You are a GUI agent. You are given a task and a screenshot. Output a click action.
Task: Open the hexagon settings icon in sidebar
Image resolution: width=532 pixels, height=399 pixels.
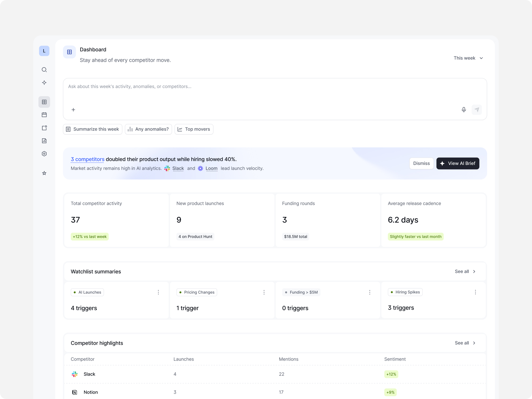(44, 154)
